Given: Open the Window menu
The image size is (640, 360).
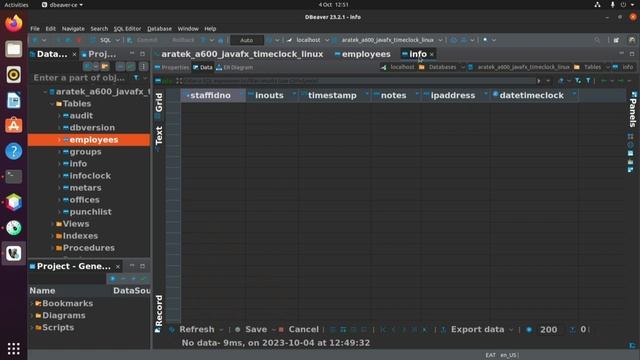Looking at the screenshot, I should tap(188, 29).
